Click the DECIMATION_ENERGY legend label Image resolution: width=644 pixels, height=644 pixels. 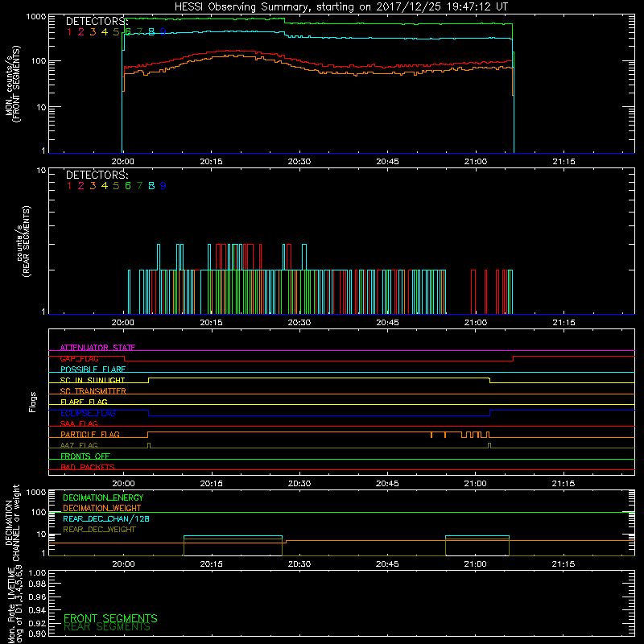(x=103, y=497)
